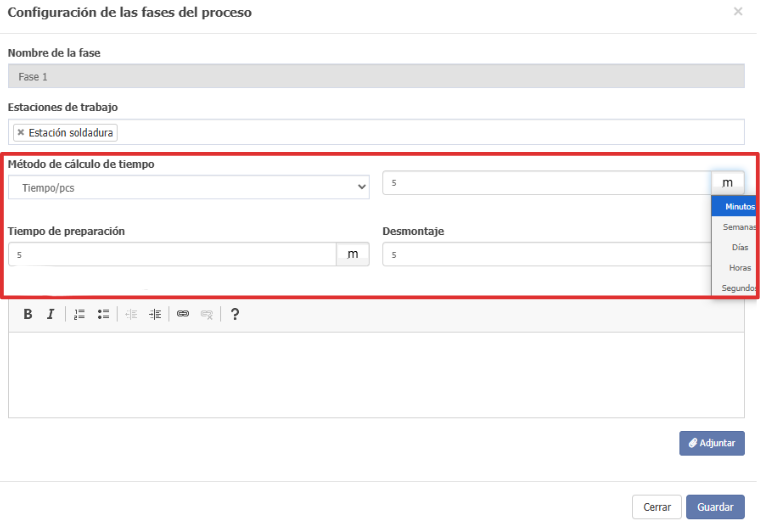Open Tiempo de preparación unit selector
This screenshot has width=763, height=526.
pos(353,254)
